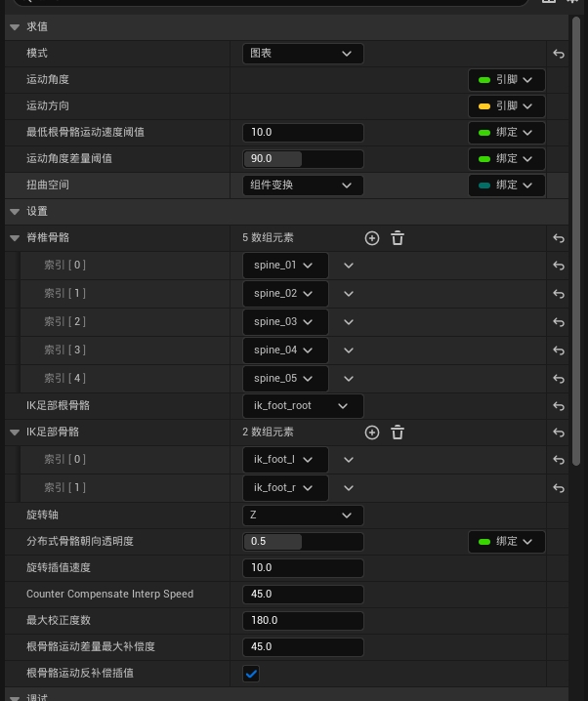
Task: Edit Counter Compensate Interp Speed value
Action: pyautogui.click(x=303, y=595)
